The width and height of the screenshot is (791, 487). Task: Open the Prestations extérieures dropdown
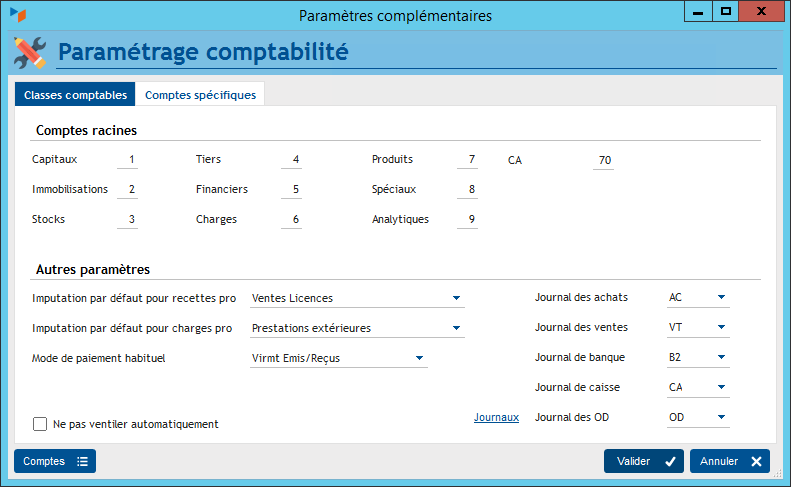tap(457, 328)
